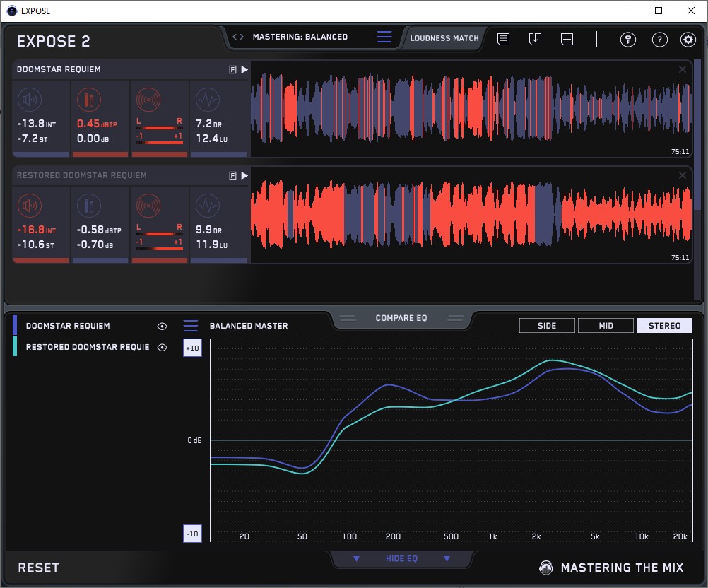Open the preset menu beside Mastering: Balanced
This screenshot has width=708, height=588.
[384, 37]
